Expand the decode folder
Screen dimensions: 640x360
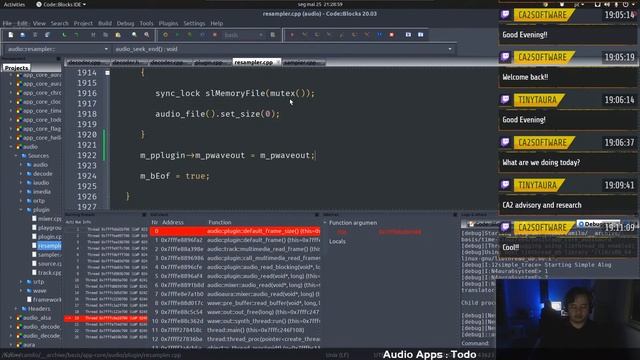click(21, 173)
